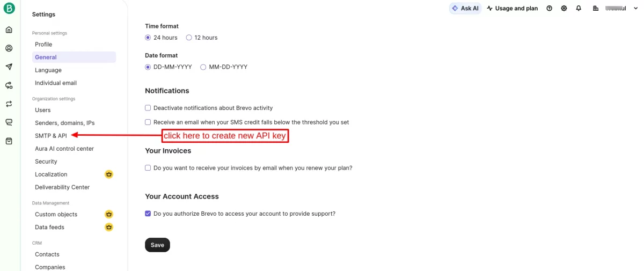The image size is (644, 271).
Task: Open the Campaigns paper plane icon
Action: coord(9,67)
